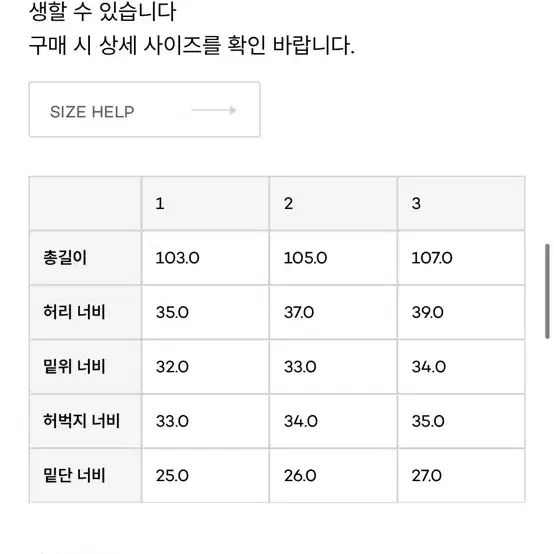Select the size 2 column header

333,204
